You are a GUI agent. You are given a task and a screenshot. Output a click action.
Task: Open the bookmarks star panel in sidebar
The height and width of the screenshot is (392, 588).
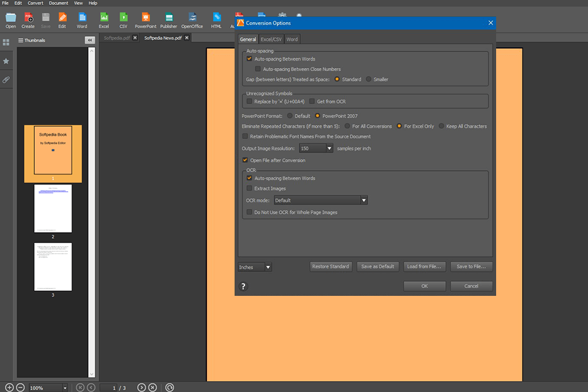click(6, 61)
